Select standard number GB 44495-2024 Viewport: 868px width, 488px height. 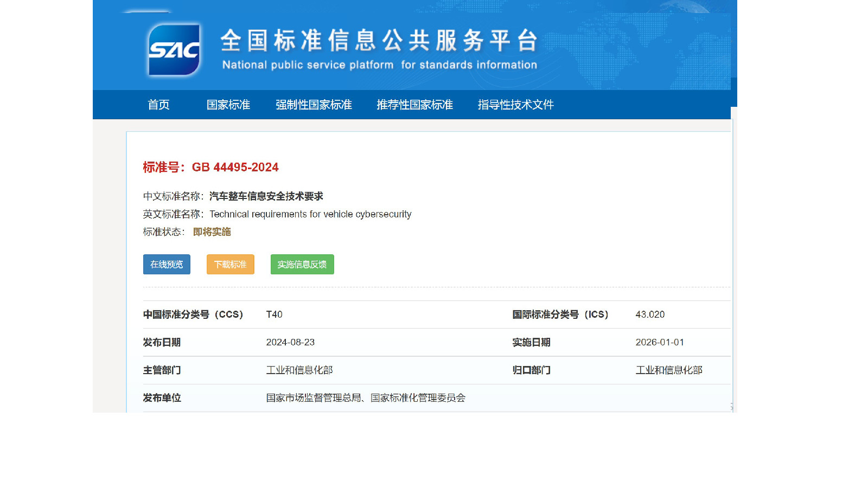click(x=235, y=167)
